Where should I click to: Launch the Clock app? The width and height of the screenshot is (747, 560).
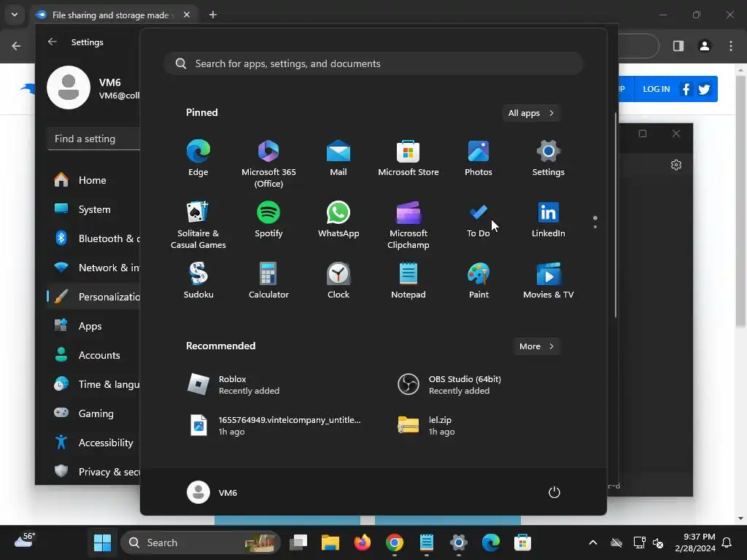point(338,281)
